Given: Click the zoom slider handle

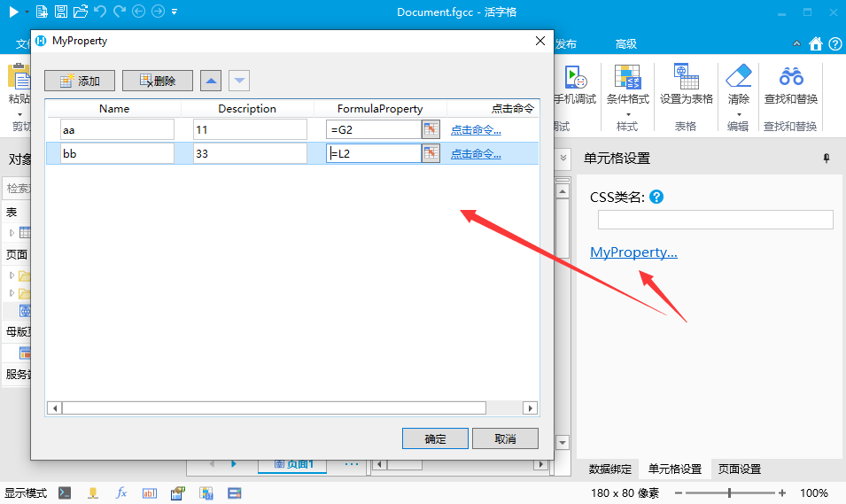Looking at the screenshot, I should pyautogui.click(x=729, y=492).
